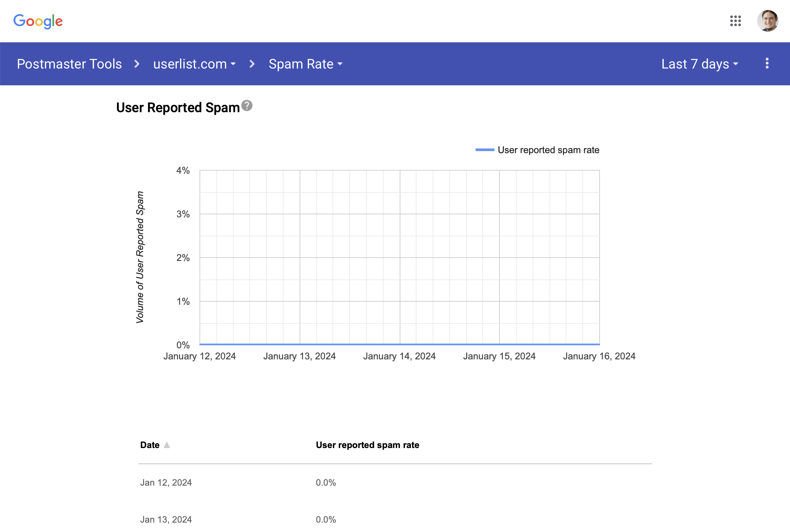Open the three-dot overflow menu
This screenshot has width=790, height=532.
pos(766,64)
